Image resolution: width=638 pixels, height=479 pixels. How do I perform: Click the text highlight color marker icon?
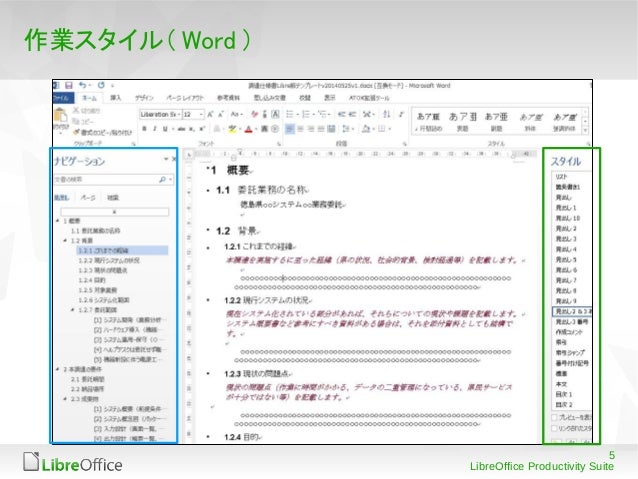pos(232,129)
